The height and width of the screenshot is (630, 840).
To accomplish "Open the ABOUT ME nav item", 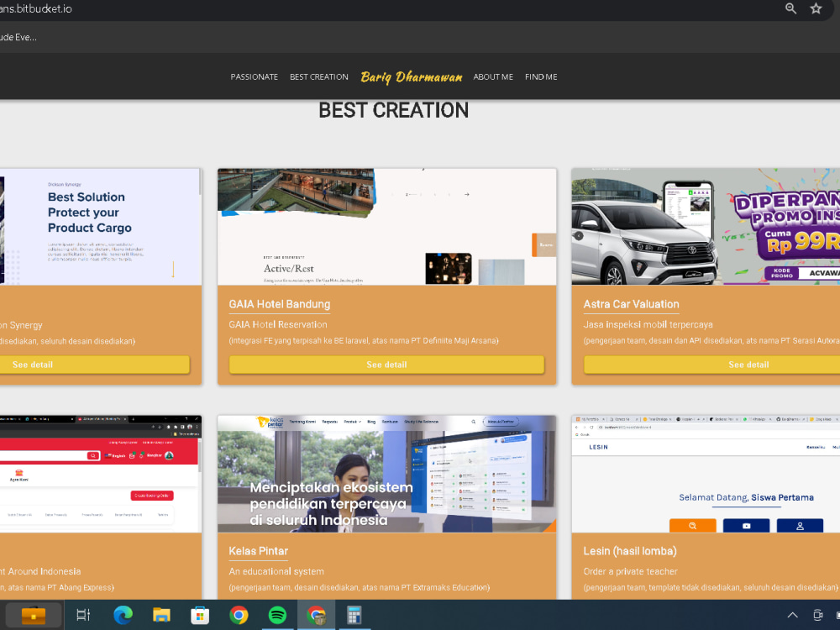I will click(493, 76).
